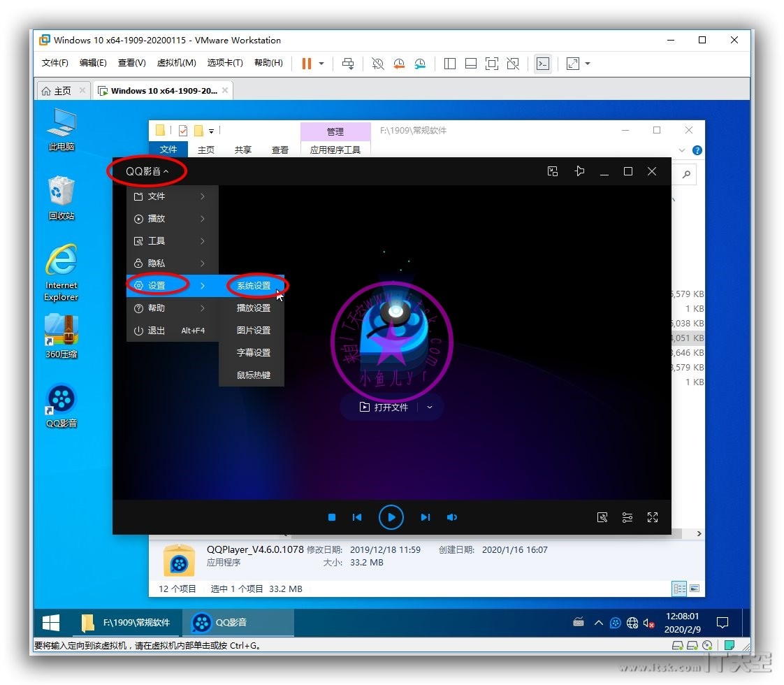
Task: Send Ctrl+Alt+Del using the VMware toolbar icon
Action: (348, 64)
